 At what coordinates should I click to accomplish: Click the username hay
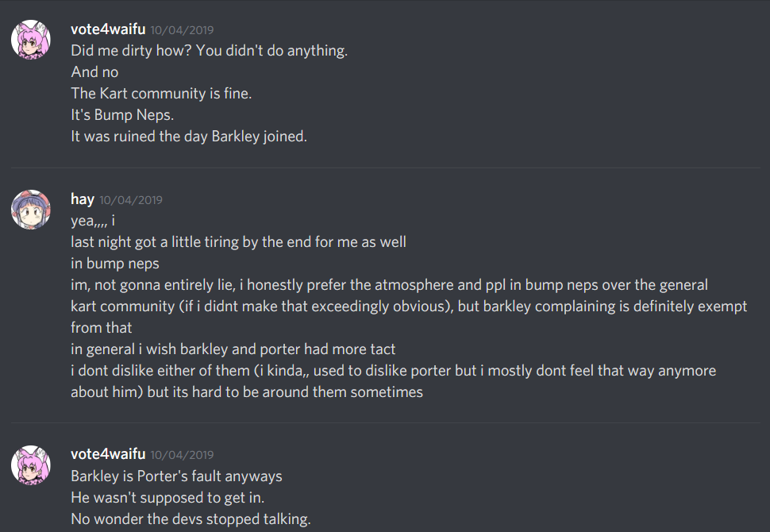pyautogui.click(x=82, y=199)
